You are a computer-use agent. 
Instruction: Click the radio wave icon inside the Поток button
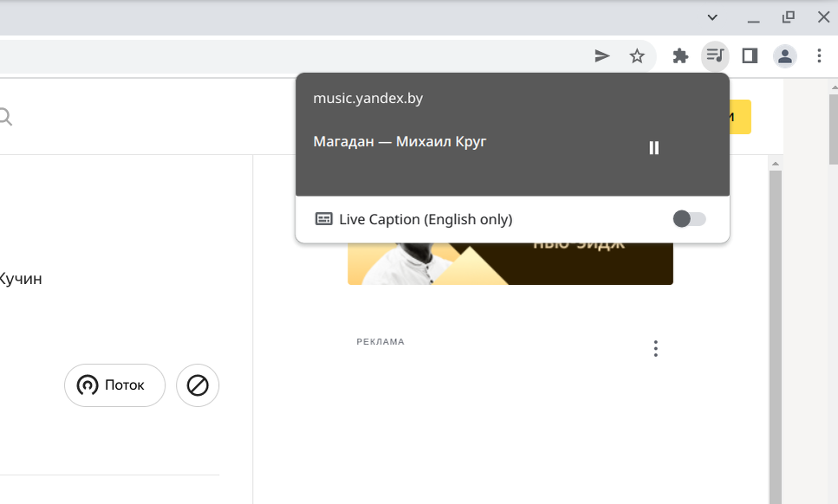[88, 385]
